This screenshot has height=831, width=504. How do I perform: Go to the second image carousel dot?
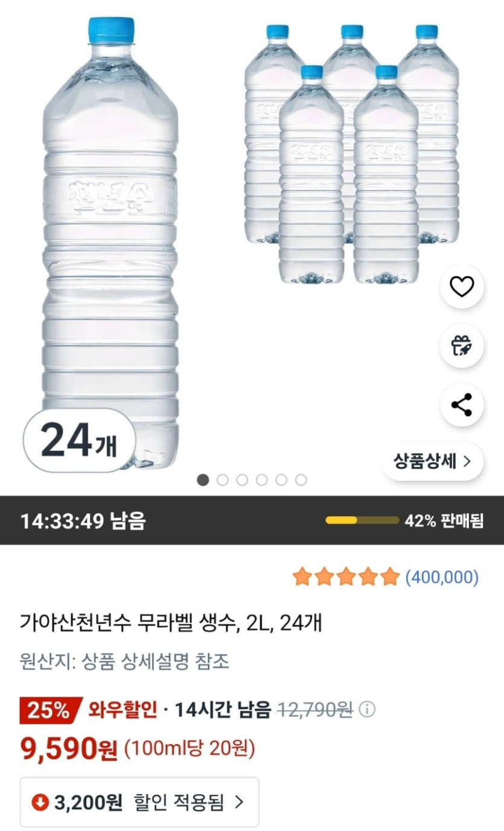click(223, 480)
